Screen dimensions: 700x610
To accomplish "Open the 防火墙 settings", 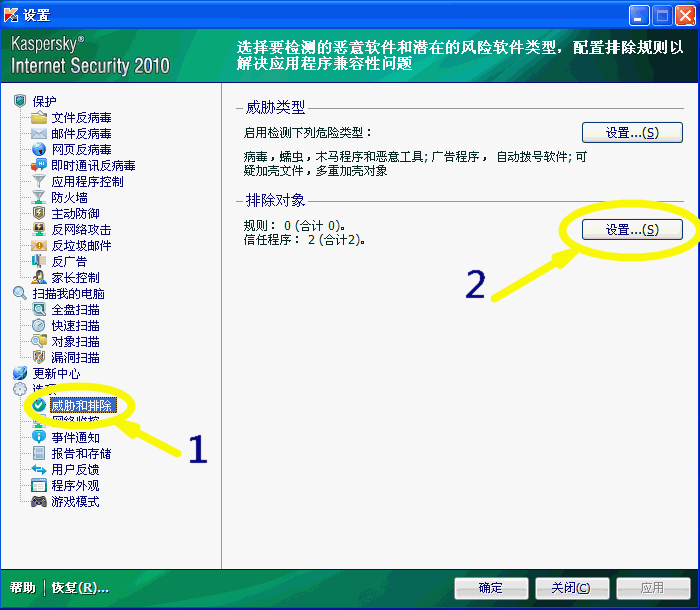I will click(69, 197).
